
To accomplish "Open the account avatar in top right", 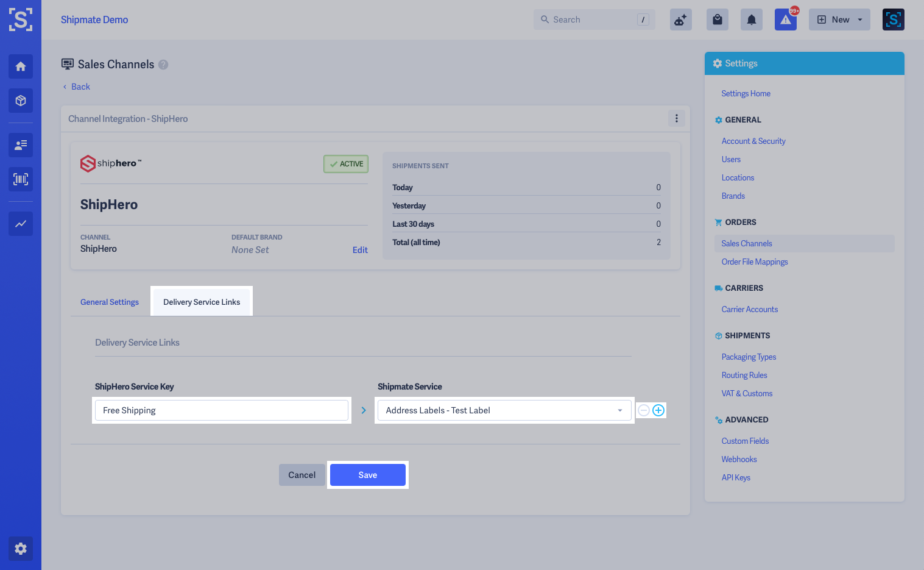I will [894, 20].
